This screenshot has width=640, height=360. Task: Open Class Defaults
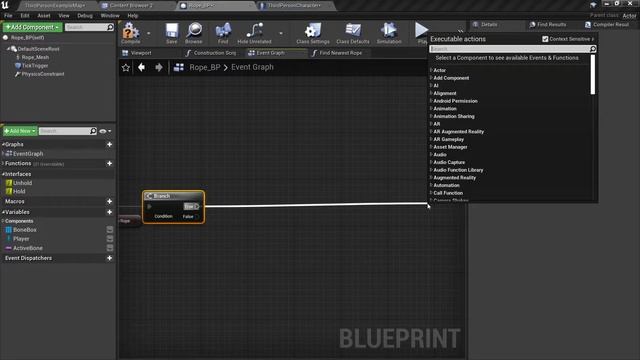[353, 31]
